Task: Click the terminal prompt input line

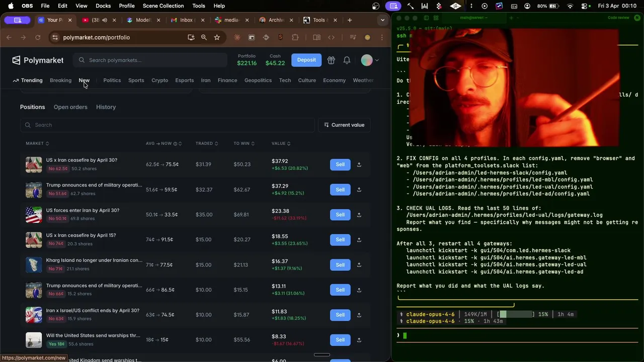Action: [x=517, y=335]
